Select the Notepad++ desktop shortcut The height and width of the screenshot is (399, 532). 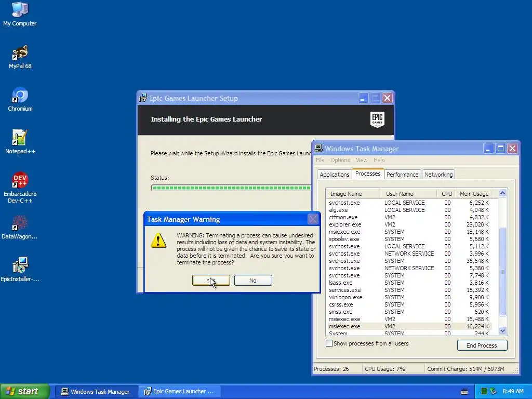[20, 142]
